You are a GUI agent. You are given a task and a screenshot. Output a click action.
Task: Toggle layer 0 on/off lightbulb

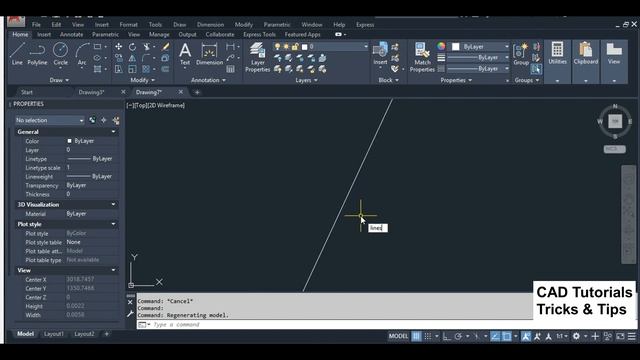(x=277, y=47)
